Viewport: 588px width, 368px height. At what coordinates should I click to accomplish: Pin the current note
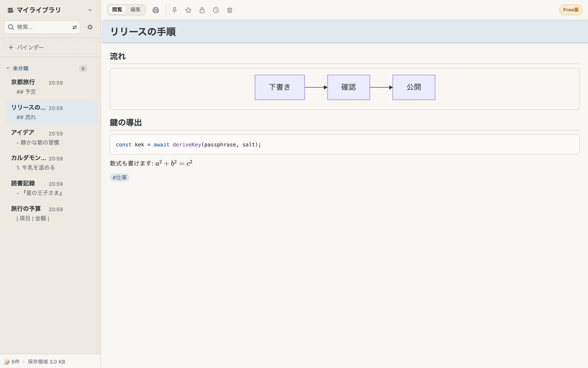click(x=175, y=10)
